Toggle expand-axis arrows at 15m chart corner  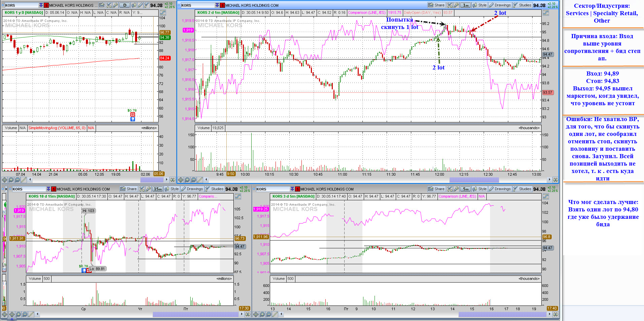click(x=248, y=314)
